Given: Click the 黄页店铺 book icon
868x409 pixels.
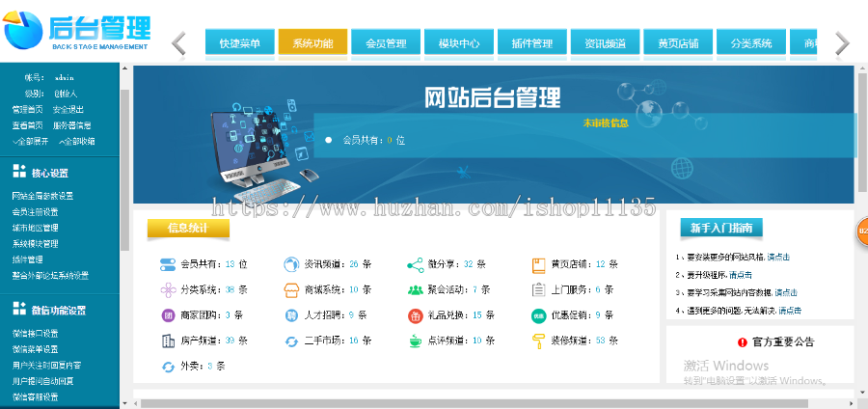Looking at the screenshot, I should [x=538, y=265].
